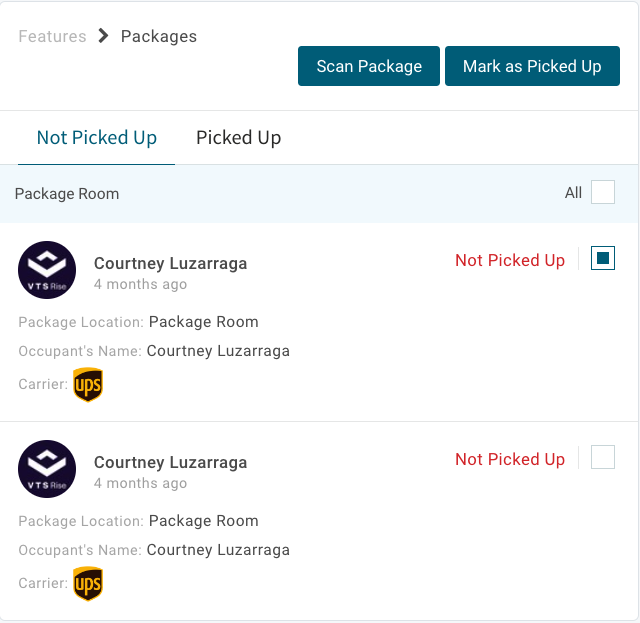Open second Courtney Luzarraga package name
The image size is (640, 623).
click(x=170, y=462)
